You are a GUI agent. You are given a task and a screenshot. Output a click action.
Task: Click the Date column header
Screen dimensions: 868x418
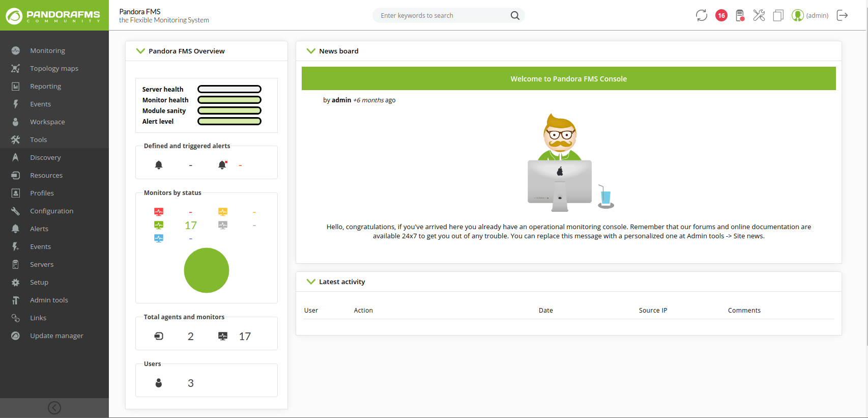coord(546,310)
